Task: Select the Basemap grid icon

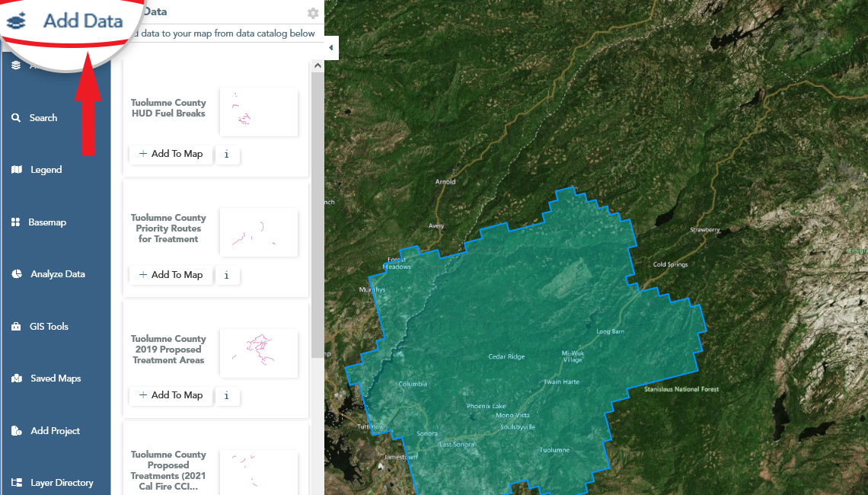Action: pyautogui.click(x=15, y=222)
